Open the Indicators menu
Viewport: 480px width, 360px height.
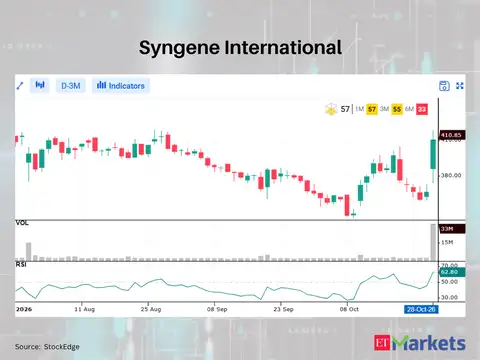(x=121, y=86)
